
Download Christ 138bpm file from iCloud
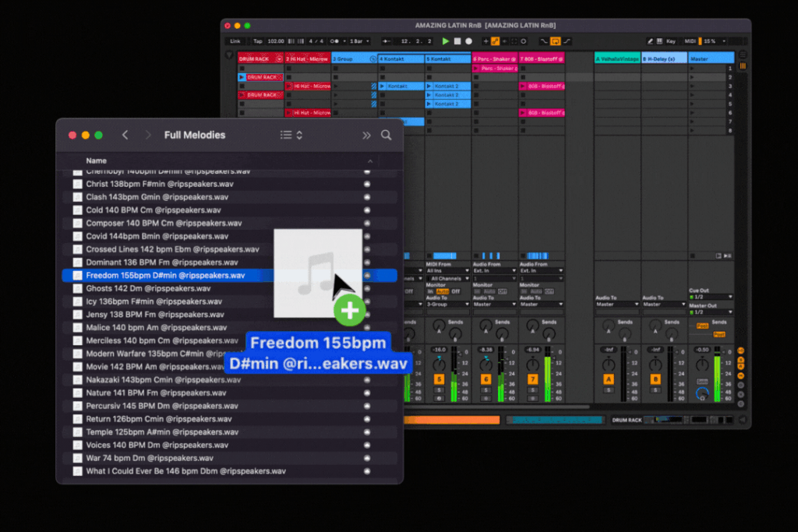point(367,184)
